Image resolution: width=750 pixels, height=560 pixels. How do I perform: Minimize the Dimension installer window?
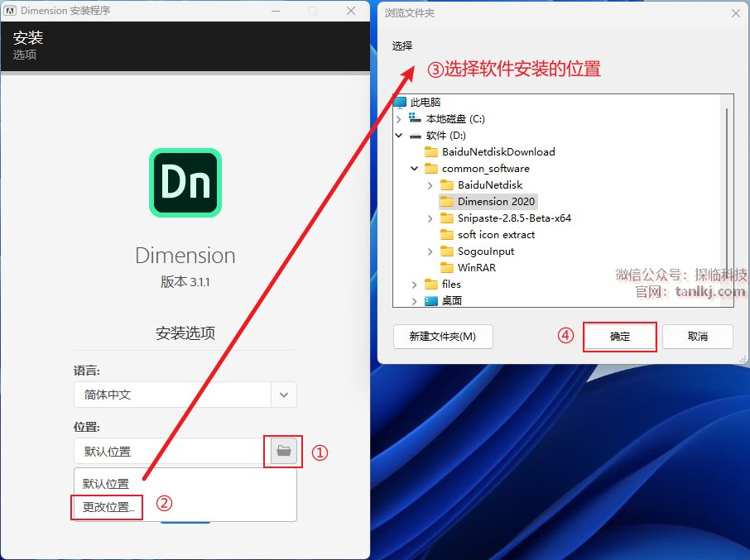pyautogui.click(x=276, y=11)
